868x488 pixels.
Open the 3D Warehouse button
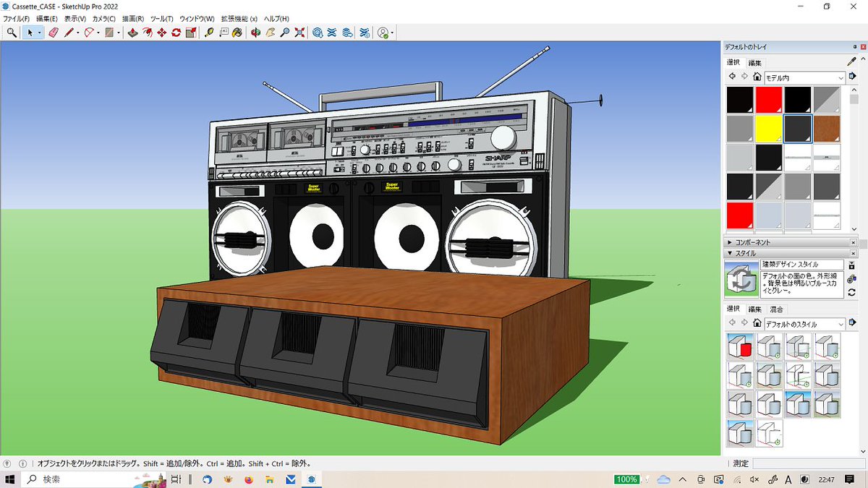click(x=318, y=33)
